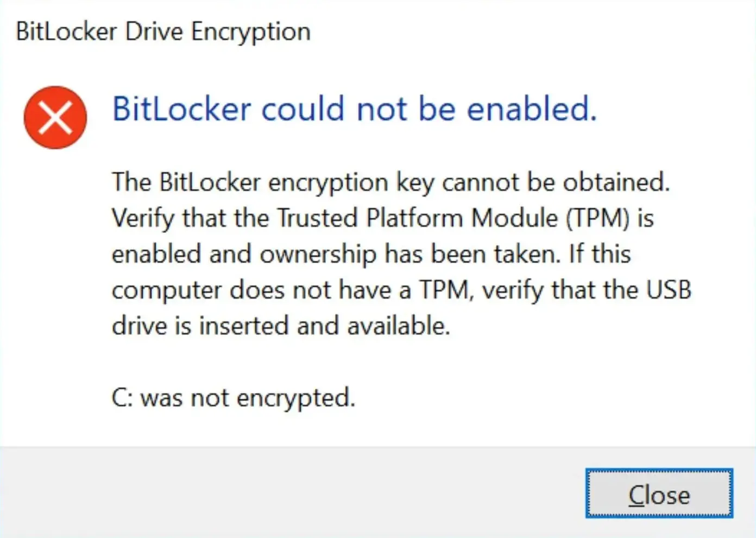Click the word 'BitLocker' in the blue heading
The width and height of the screenshot is (756, 538).
click(181, 109)
